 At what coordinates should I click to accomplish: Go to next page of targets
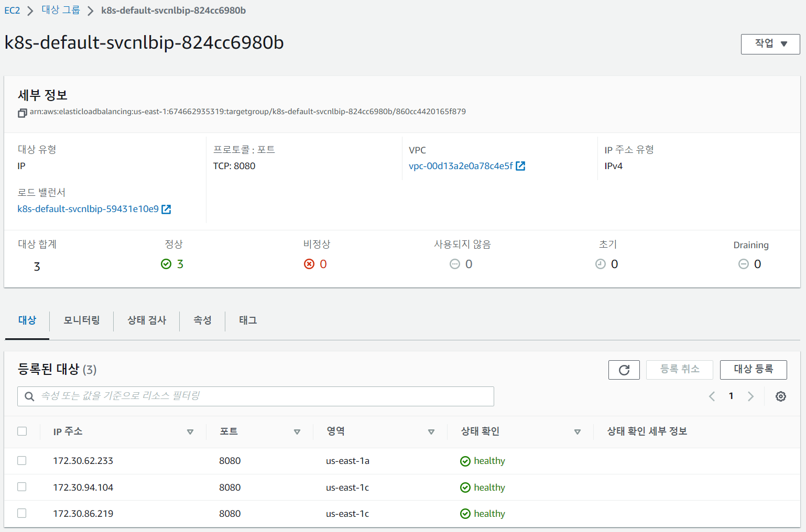(750, 396)
